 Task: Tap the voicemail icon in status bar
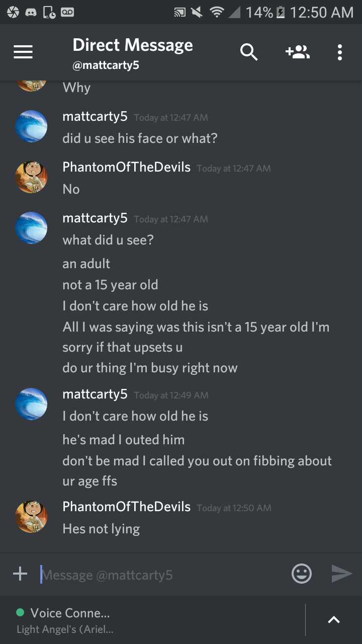pyautogui.click(x=67, y=12)
